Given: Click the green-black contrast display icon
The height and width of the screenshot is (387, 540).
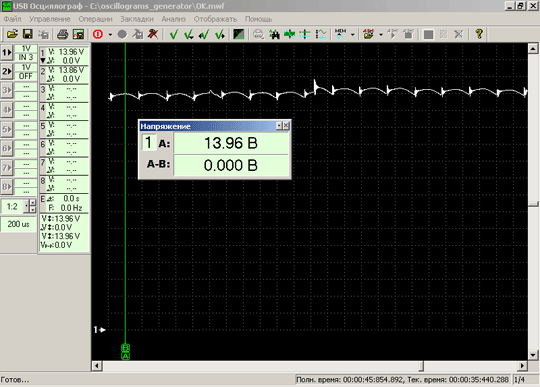Looking at the screenshot, I should pos(239,34).
